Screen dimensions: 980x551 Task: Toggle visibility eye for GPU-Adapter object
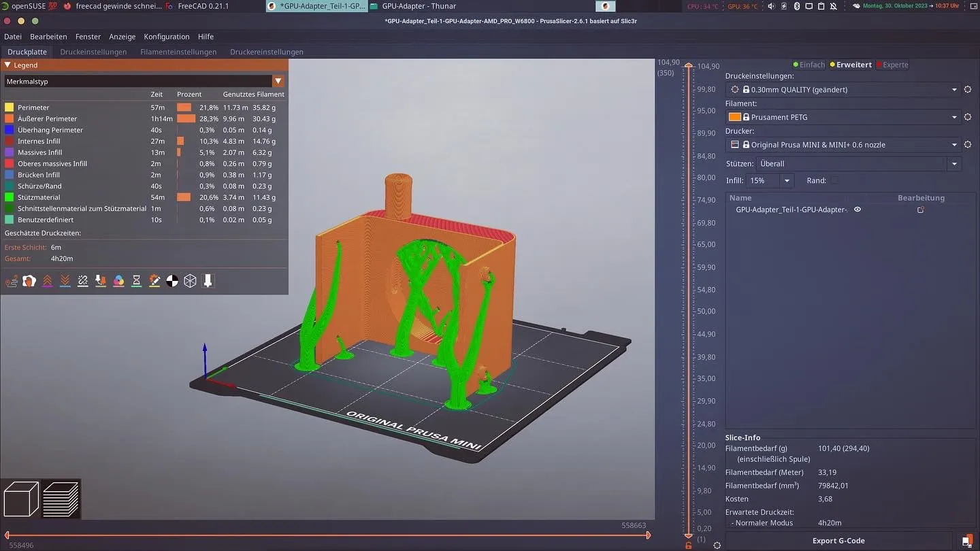pyautogui.click(x=857, y=210)
